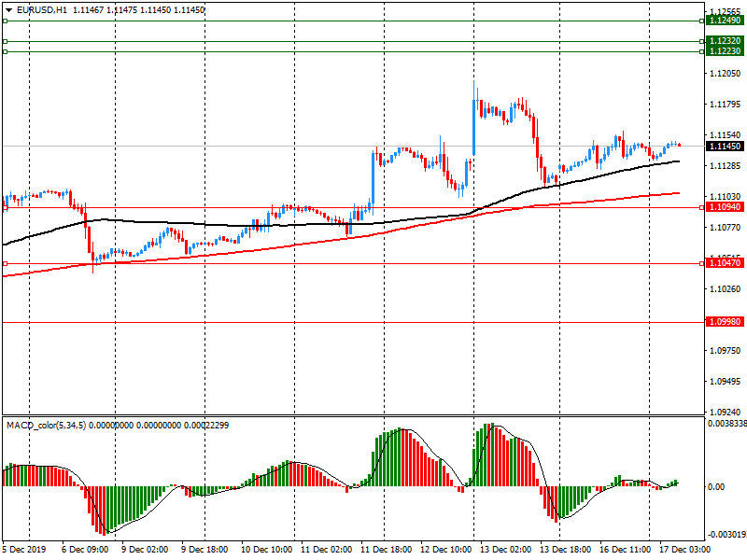This screenshot has width=747, height=560.
Task: Click the 1.12050 price scale value
Action: (726, 74)
